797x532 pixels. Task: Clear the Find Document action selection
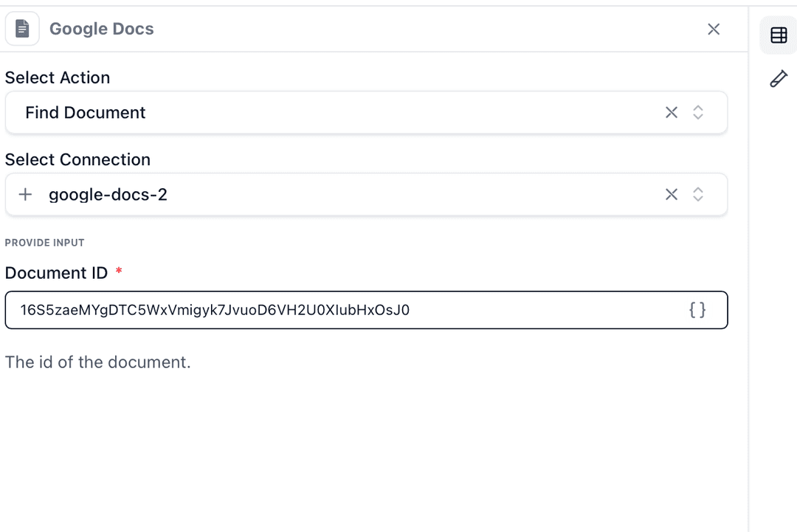[x=672, y=112]
